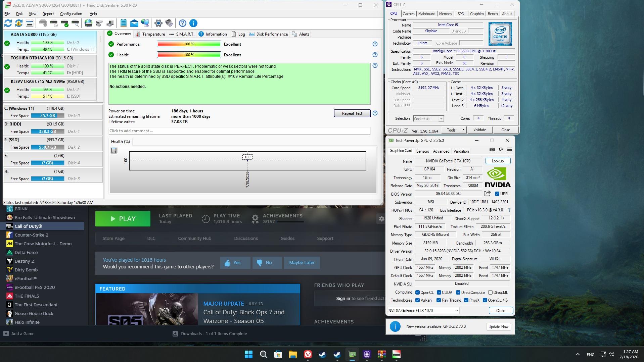Open Microsoft Store from the taskbar
The image size is (644, 362).
(x=278, y=354)
